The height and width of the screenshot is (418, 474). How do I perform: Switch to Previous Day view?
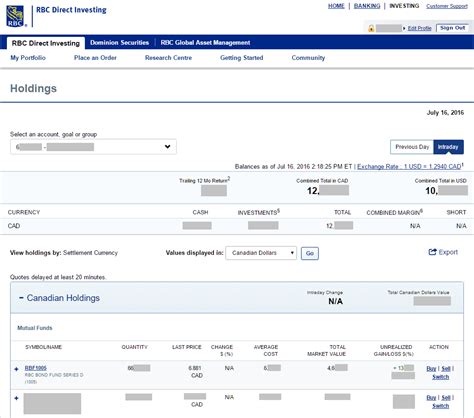[x=412, y=147]
